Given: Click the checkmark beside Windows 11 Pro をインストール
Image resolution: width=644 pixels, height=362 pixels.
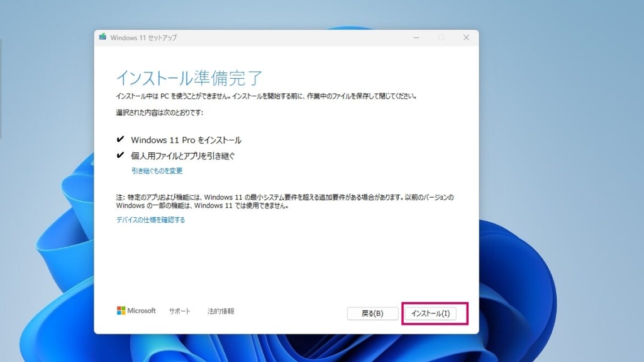Looking at the screenshot, I should (120, 139).
